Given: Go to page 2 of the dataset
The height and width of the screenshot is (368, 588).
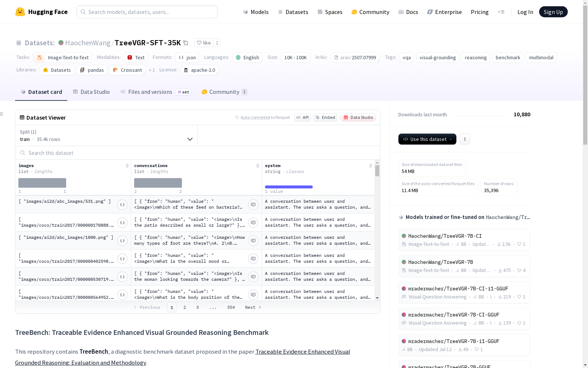Looking at the screenshot, I should point(184,307).
